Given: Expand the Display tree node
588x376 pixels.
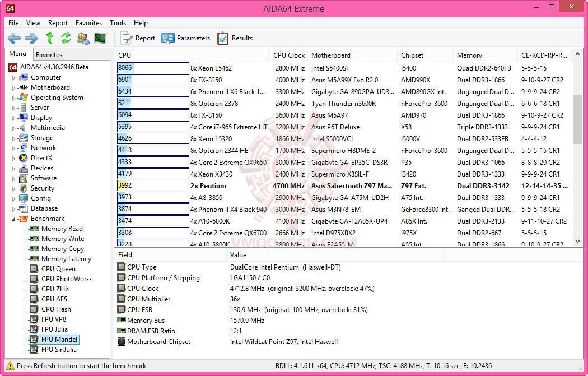Looking at the screenshot, I should tap(14, 118).
